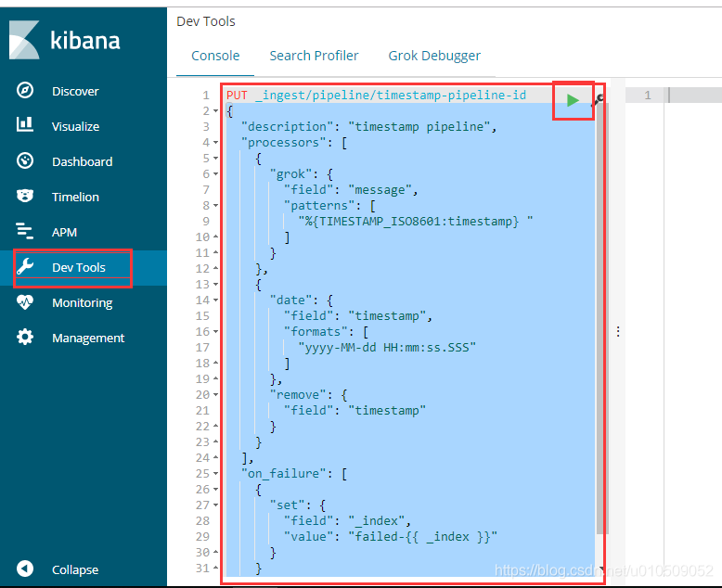Image resolution: width=722 pixels, height=588 pixels.
Task: Click the Collapse arrow icon
Action: tap(25, 569)
